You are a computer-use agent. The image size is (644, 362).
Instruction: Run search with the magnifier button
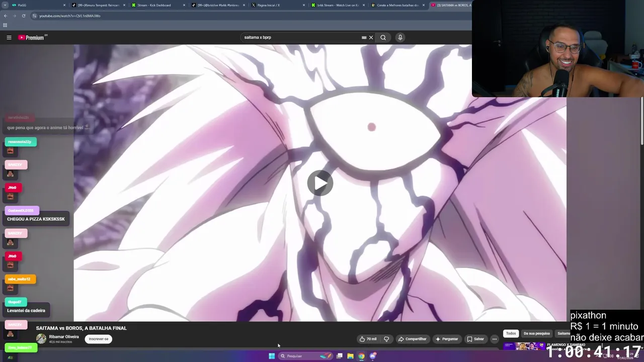pos(383,37)
